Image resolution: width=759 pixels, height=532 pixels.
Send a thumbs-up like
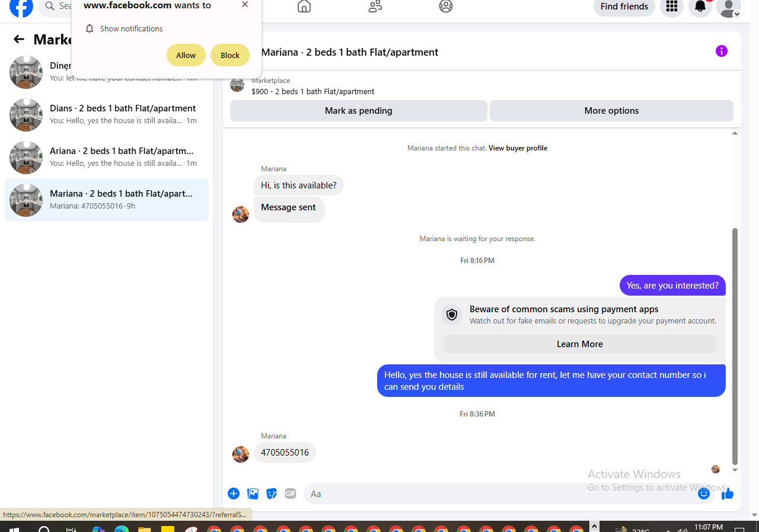click(x=728, y=493)
